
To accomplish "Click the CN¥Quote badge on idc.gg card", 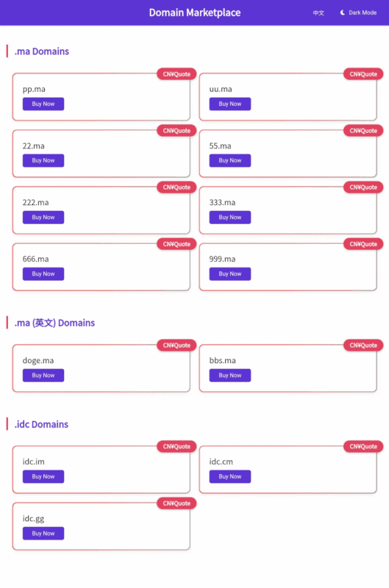I will pos(176,503).
